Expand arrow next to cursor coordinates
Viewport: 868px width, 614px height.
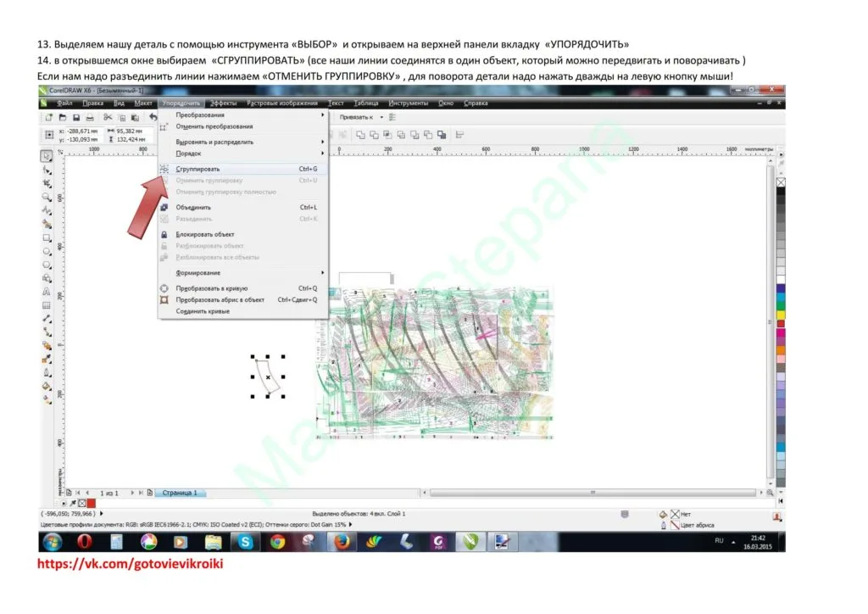pyautogui.click(x=102, y=514)
